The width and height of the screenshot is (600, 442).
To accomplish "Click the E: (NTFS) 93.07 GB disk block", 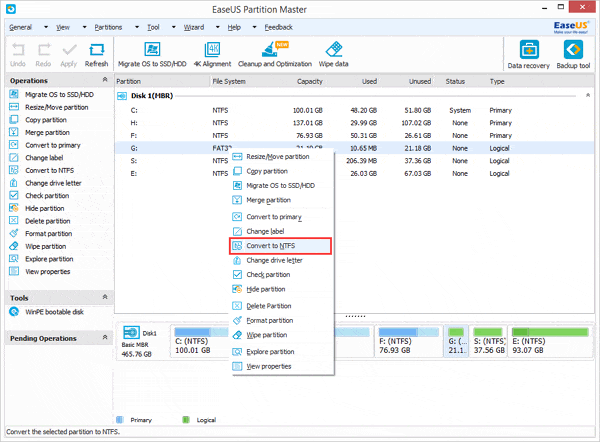I will click(550, 341).
